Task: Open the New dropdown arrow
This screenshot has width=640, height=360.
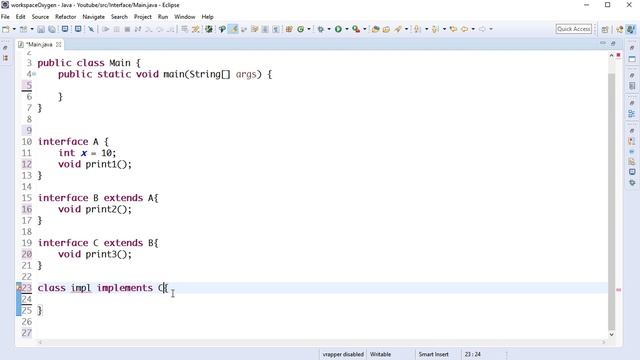Action: pos(14,29)
